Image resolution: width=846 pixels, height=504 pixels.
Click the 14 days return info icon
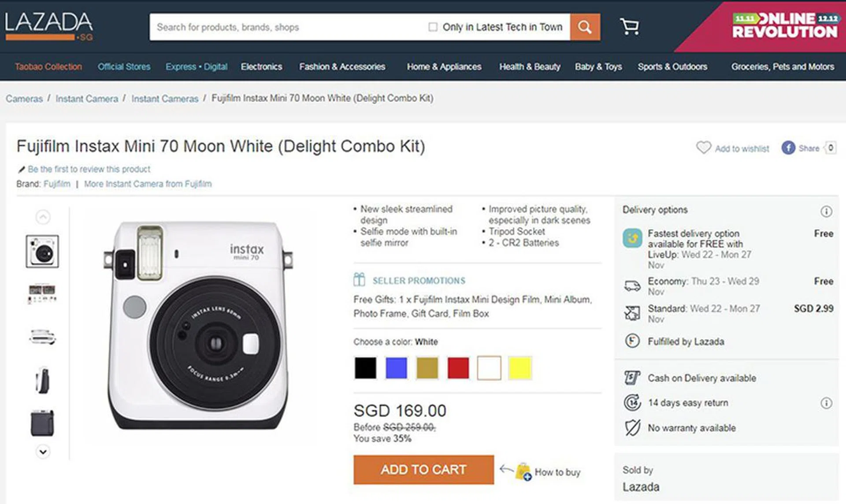pos(826,403)
